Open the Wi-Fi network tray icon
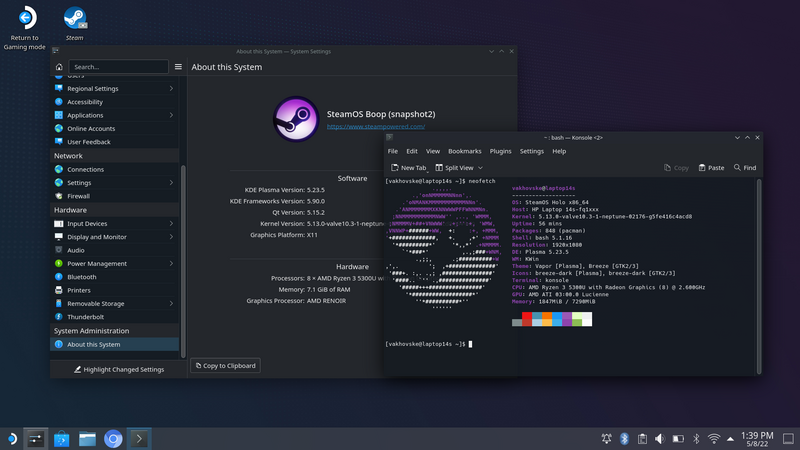Image resolution: width=800 pixels, height=450 pixels. click(714, 438)
